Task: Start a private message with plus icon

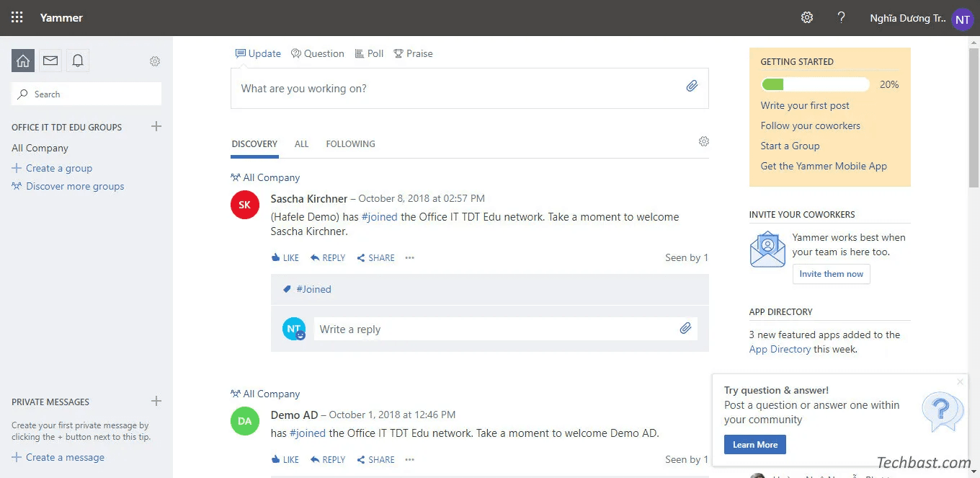Action: coord(156,402)
